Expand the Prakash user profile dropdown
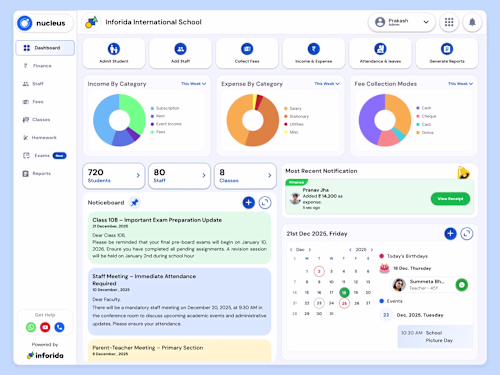This screenshot has width=500, height=375. [402, 22]
